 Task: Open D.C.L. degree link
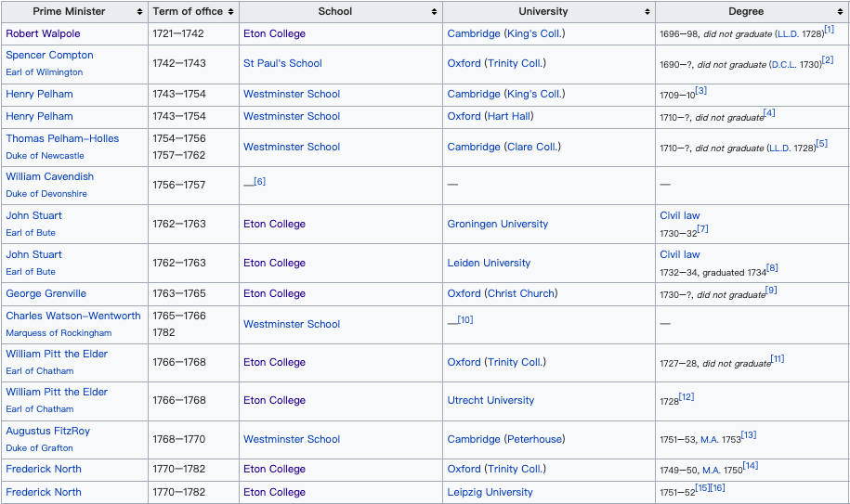point(784,65)
